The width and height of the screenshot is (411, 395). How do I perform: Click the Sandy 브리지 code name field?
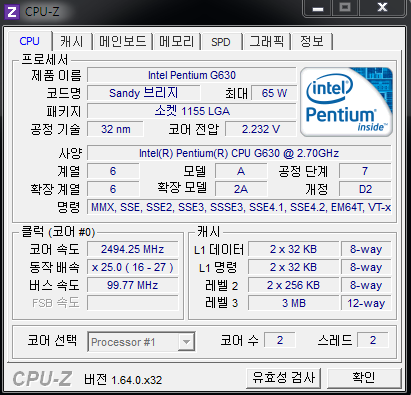pos(144,93)
